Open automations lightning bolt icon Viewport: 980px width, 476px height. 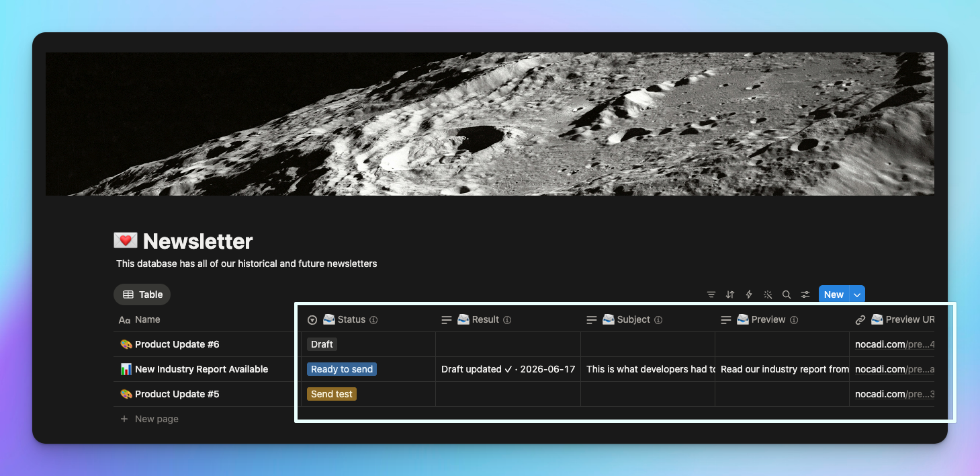pos(749,294)
